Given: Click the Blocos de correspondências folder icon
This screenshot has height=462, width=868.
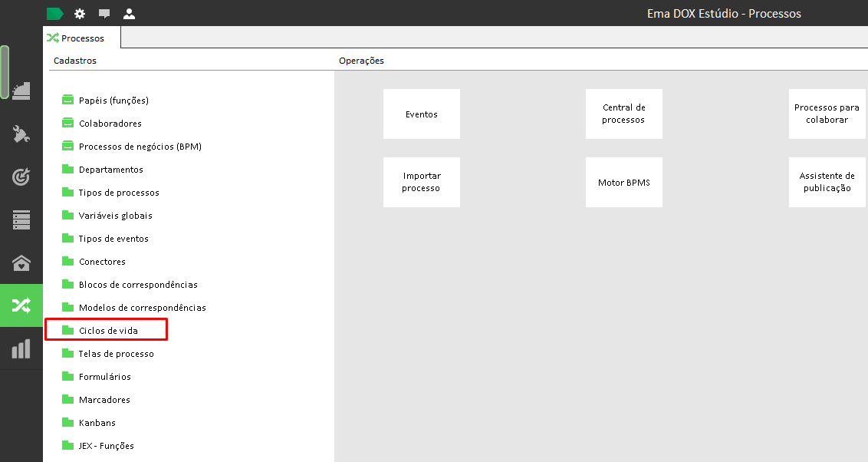Looking at the screenshot, I should (67, 284).
